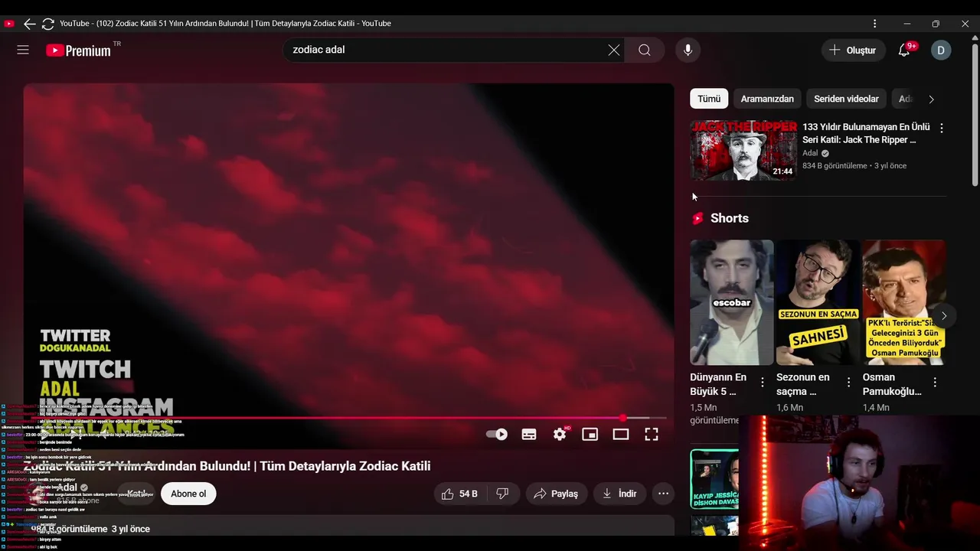Open the YouTube hamburger guide menu
Screen dimensions: 980x551
tap(23, 50)
